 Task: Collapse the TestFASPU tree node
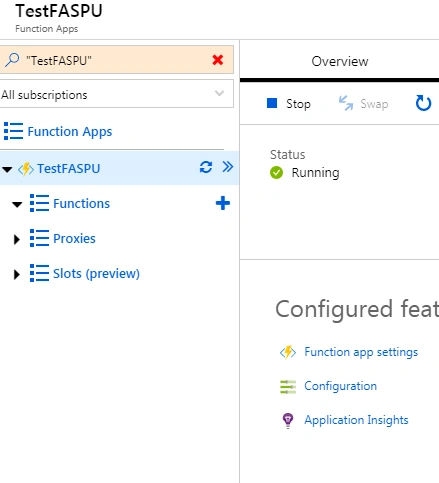7,169
